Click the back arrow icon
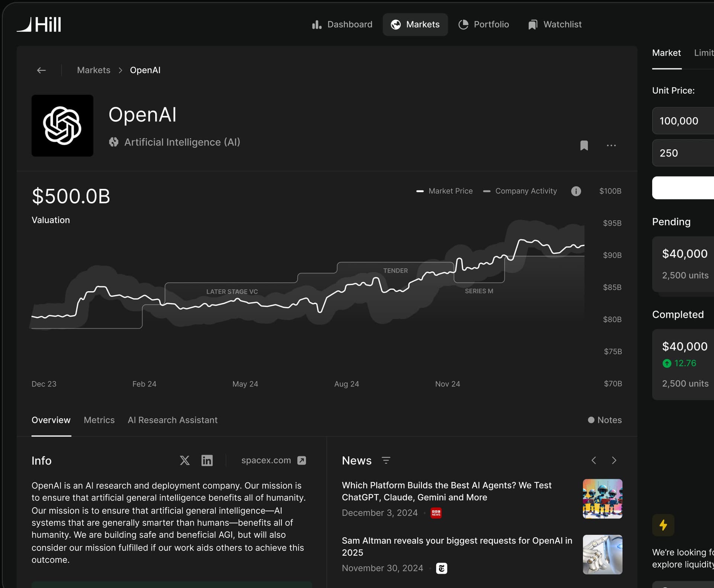This screenshot has width=714, height=588. tap(41, 70)
